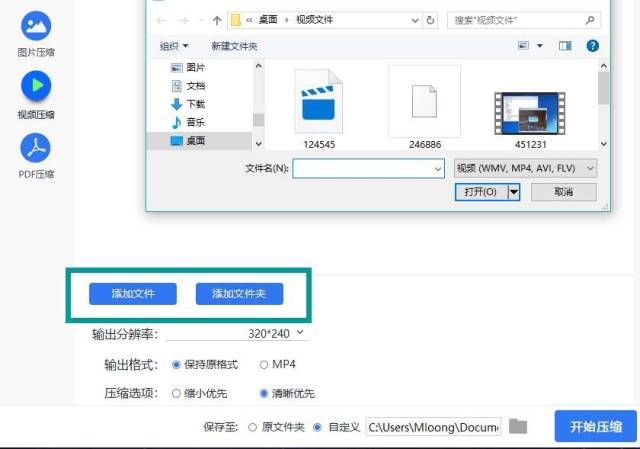This screenshot has width=640, height=449.
Task: Open the 组织 menu
Action: coord(173,46)
